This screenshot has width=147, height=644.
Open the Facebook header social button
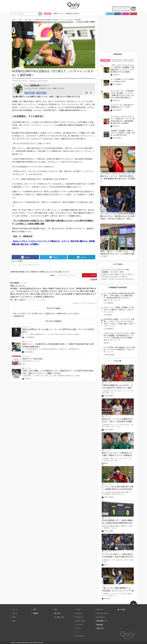(x=117, y=14)
